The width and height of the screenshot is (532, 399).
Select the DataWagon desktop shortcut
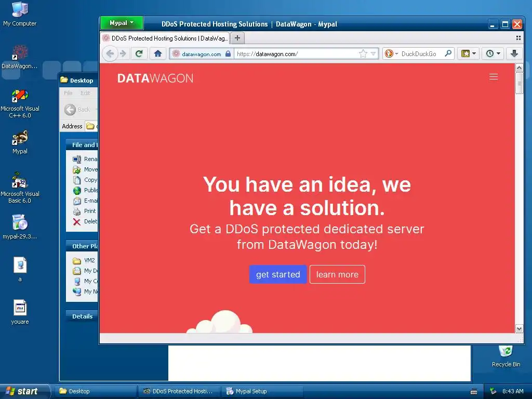(x=20, y=57)
